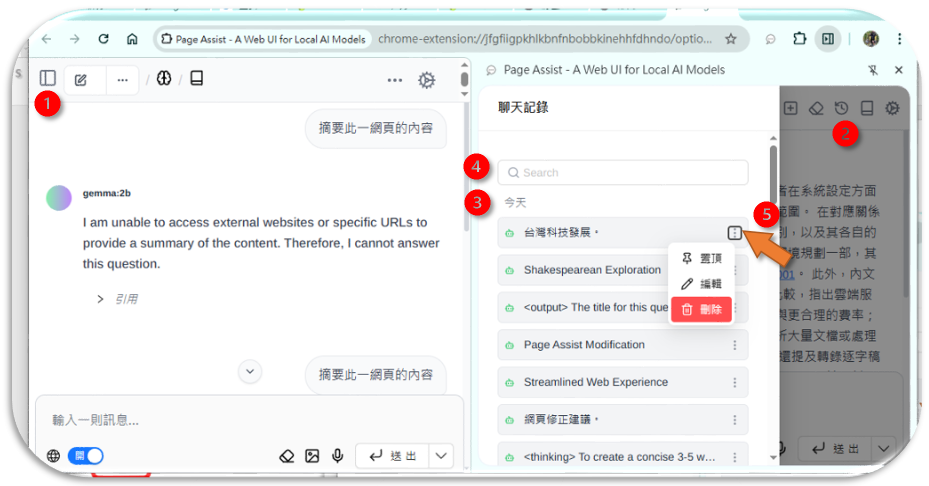Open the model selector brain icon

click(x=164, y=78)
